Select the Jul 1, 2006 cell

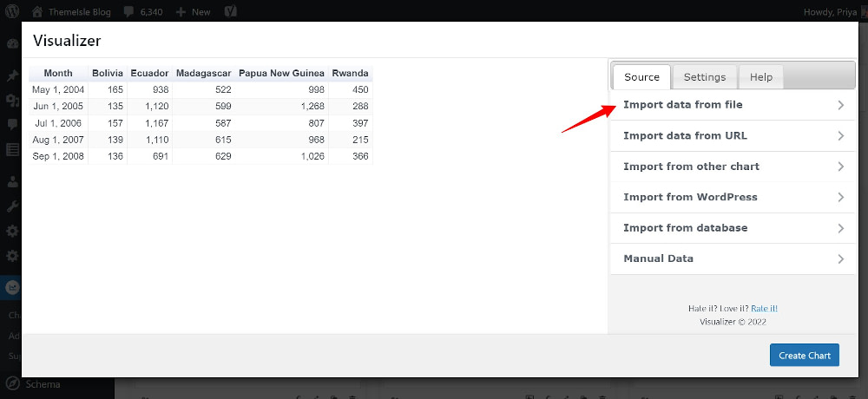pos(58,123)
